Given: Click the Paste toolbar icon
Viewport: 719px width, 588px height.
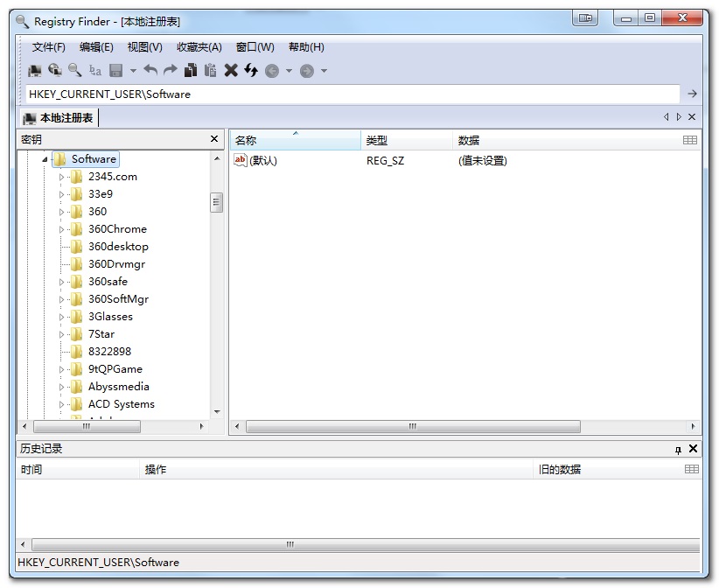Looking at the screenshot, I should pyautogui.click(x=212, y=70).
